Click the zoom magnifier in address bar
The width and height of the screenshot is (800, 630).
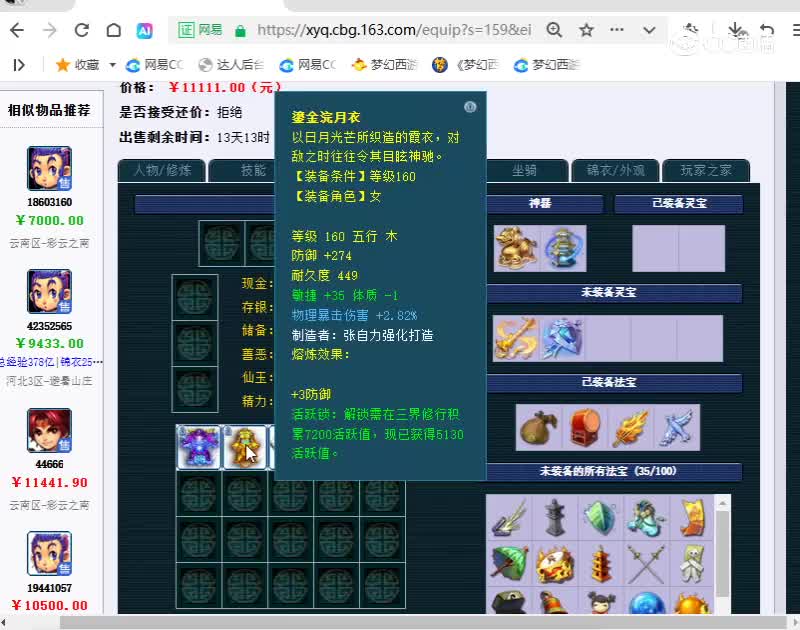[x=554, y=30]
